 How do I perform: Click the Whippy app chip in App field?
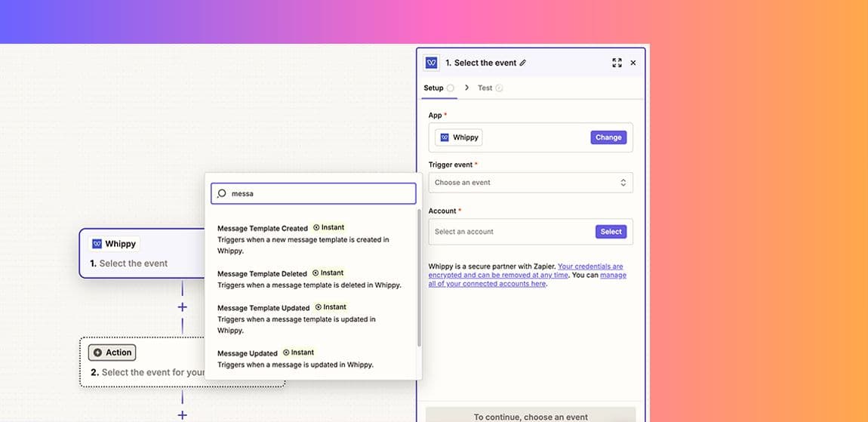458,137
